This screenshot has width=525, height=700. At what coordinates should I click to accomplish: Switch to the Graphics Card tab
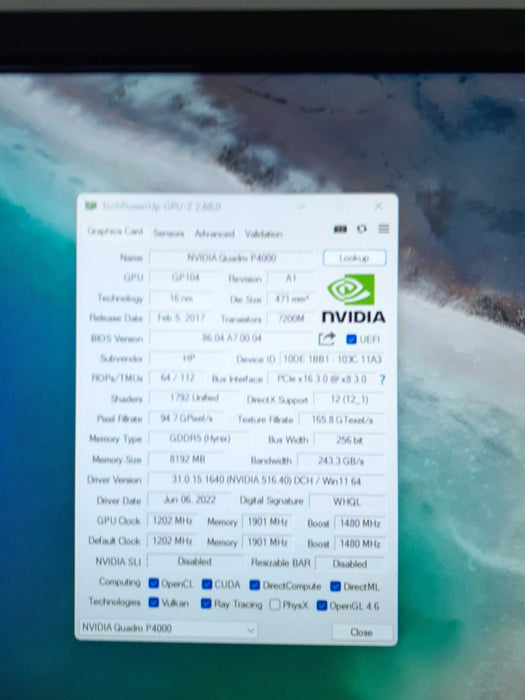[x=115, y=231]
